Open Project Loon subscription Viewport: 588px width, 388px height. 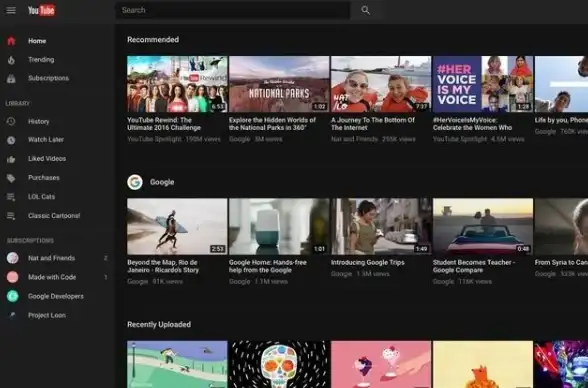tap(47, 316)
